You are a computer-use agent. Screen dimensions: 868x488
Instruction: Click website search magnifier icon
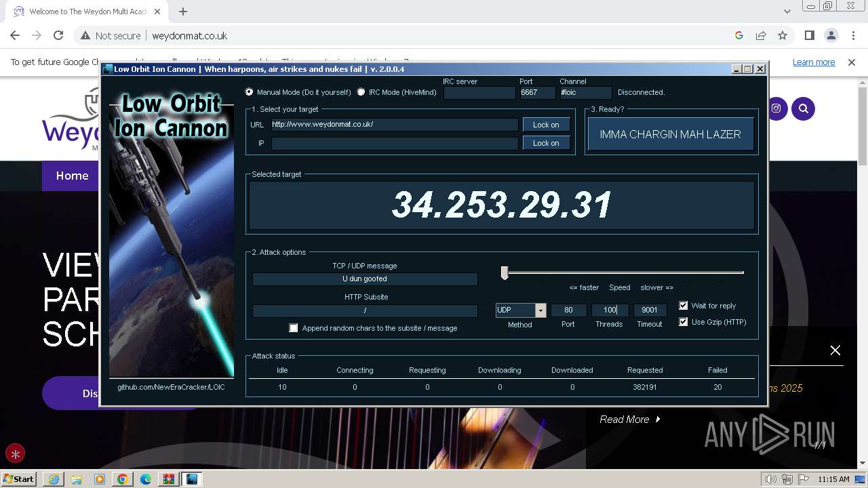click(x=804, y=108)
